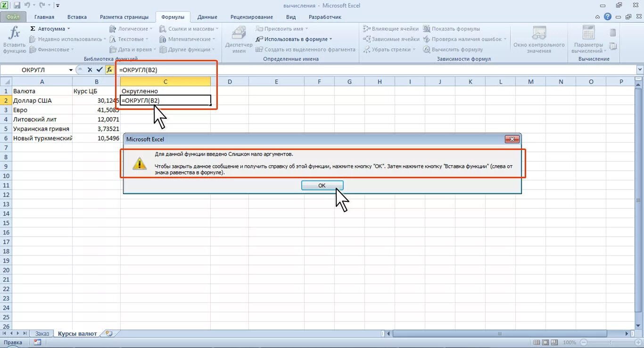Open Recently Used functions list
This screenshot has width=644, height=348.
[x=67, y=39]
